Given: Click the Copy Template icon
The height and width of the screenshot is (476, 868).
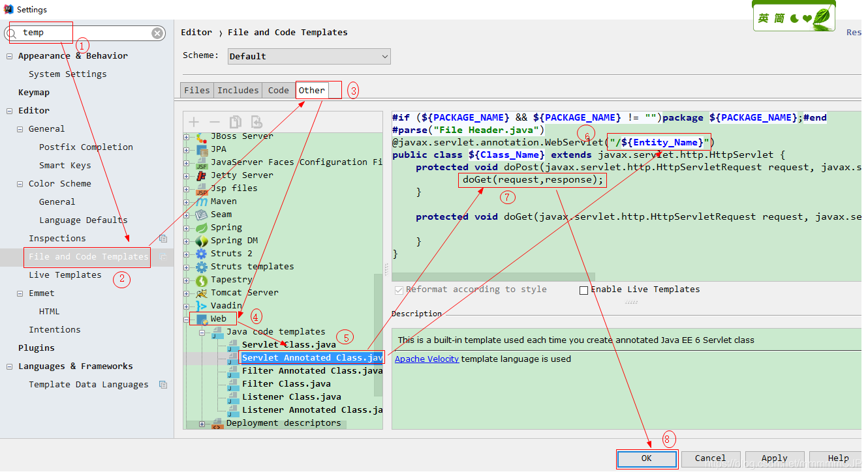Looking at the screenshot, I should (x=235, y=122).
